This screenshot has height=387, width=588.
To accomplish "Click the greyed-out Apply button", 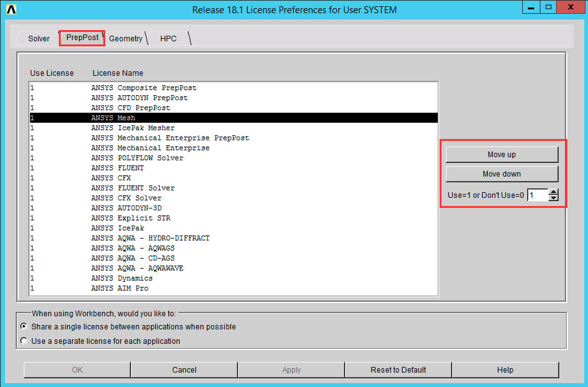I will tap(291, 369).
